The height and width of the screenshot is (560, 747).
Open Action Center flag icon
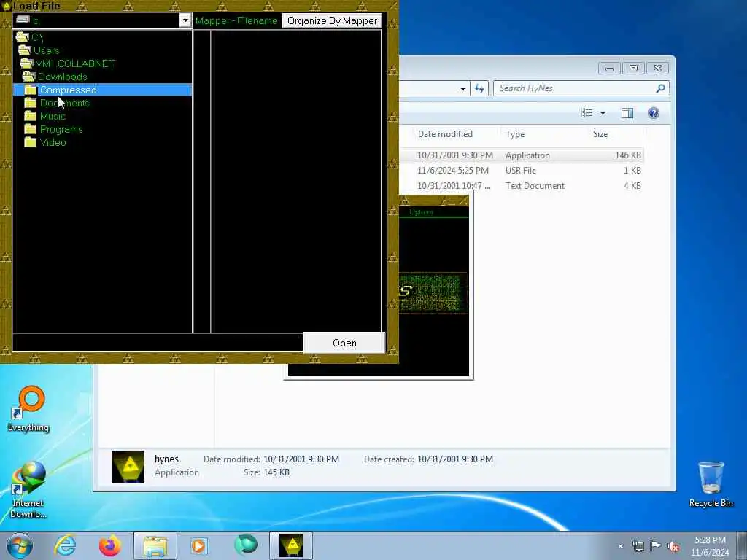[x=656, y=546]
